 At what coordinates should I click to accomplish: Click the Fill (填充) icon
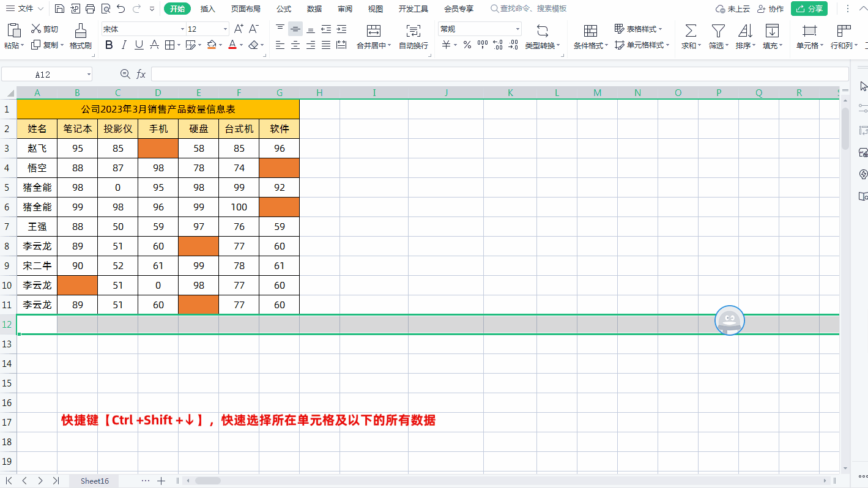tap(773, 31)
